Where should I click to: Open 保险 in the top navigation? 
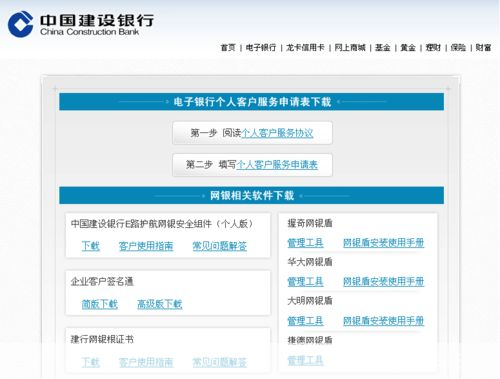[x=458, y=48]
